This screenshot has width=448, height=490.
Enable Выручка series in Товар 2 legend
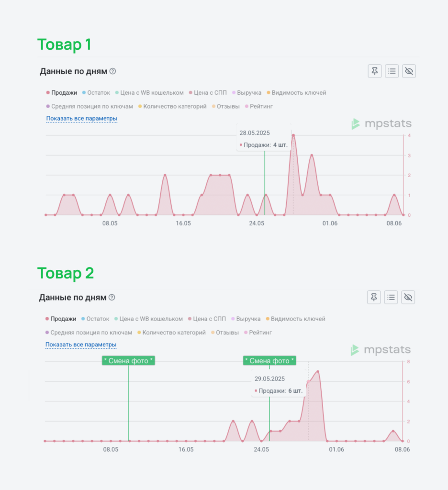248,319
